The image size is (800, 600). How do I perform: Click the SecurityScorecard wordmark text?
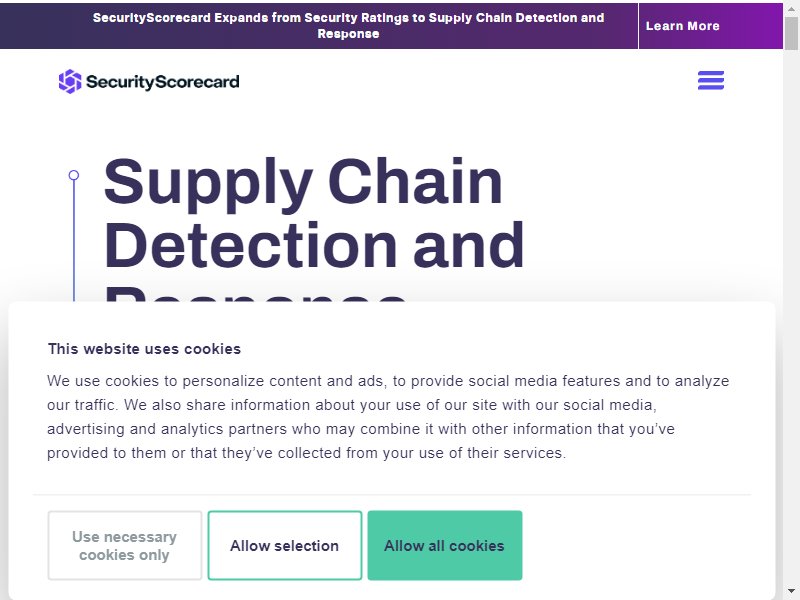tap(163, 82)
